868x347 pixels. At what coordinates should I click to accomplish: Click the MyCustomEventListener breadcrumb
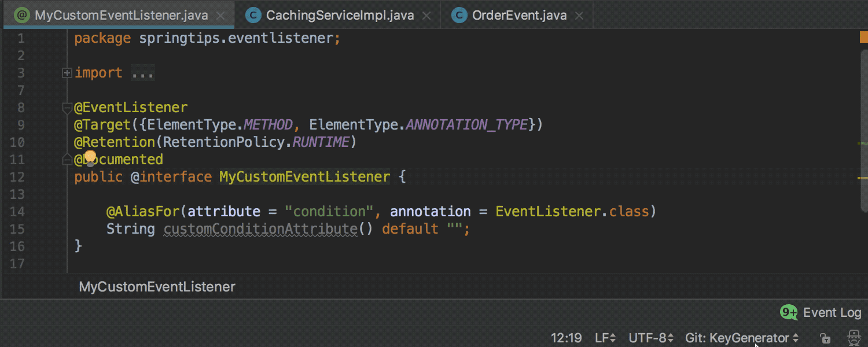pos(156,286)
